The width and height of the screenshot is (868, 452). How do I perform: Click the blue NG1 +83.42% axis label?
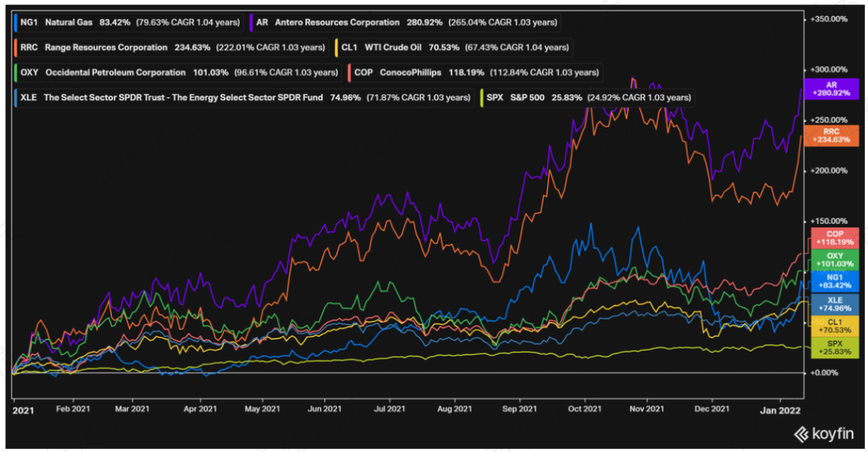(835, 282)
